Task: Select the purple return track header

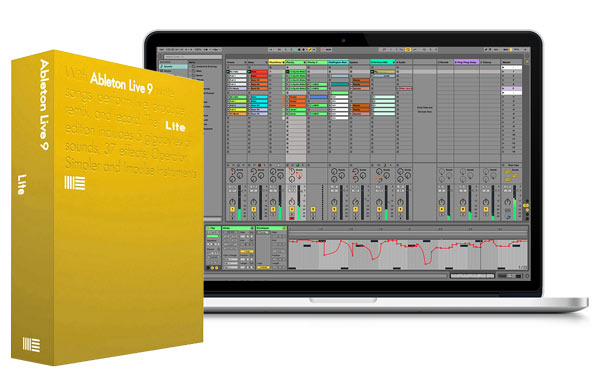Action: (x=466, y=62)
